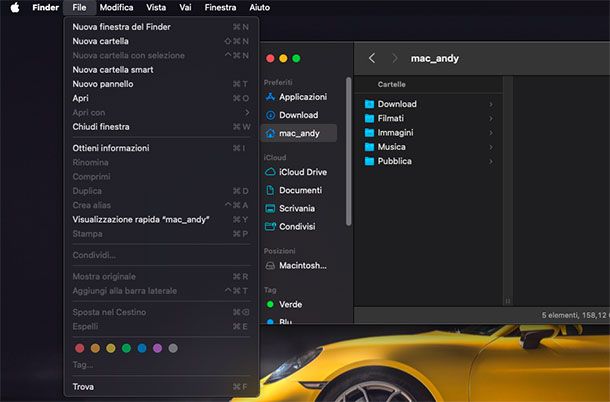The image size is (610, 402).
Task: Select the Filmati folder
Action: [429, 119]
